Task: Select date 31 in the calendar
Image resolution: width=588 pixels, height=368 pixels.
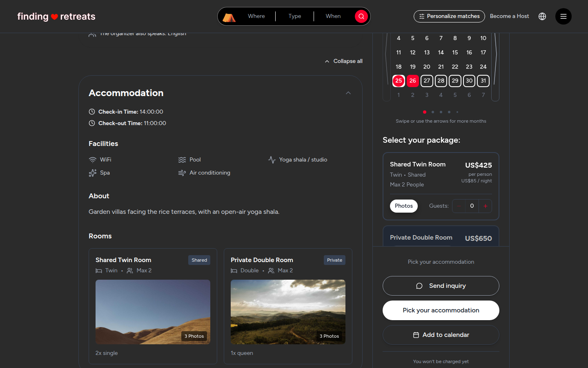Action: point(483,81)
